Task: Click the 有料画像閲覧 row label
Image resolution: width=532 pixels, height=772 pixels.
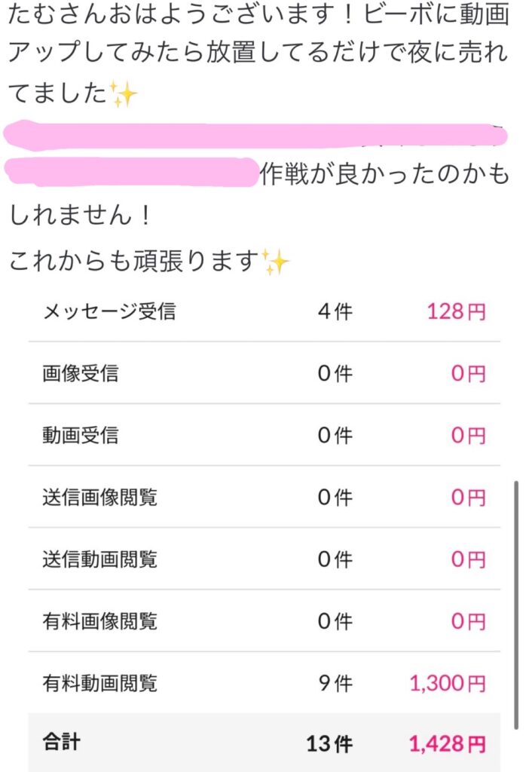Action: pos(100,621)
